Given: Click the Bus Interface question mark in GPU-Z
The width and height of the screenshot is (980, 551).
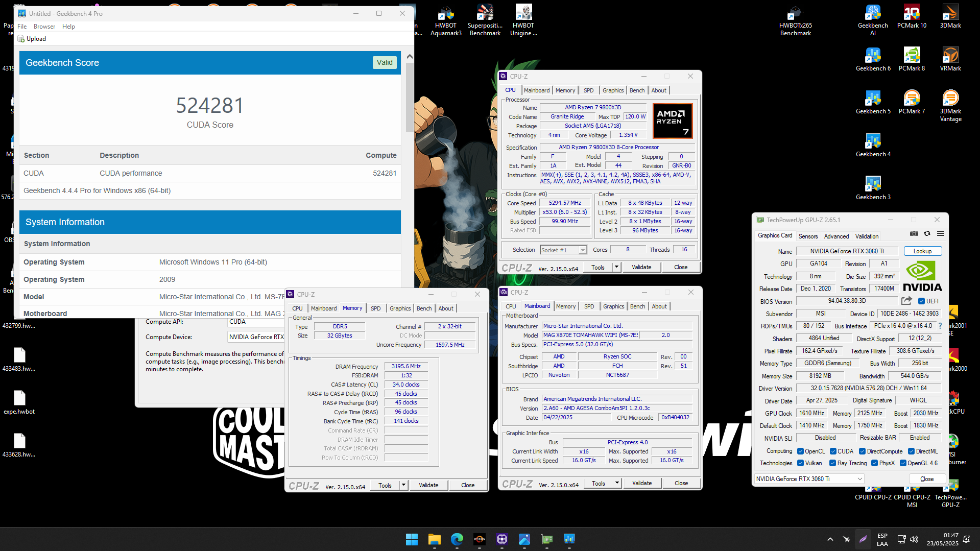Looking at the screenshot, I should (x=940, y=326).
